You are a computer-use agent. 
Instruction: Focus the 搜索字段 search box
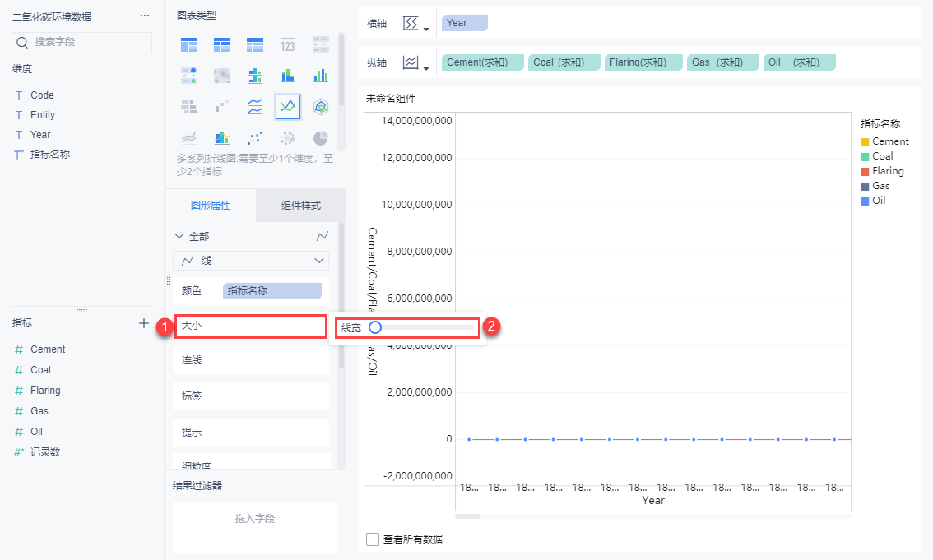pyautogui.click(x=82, y=42)
